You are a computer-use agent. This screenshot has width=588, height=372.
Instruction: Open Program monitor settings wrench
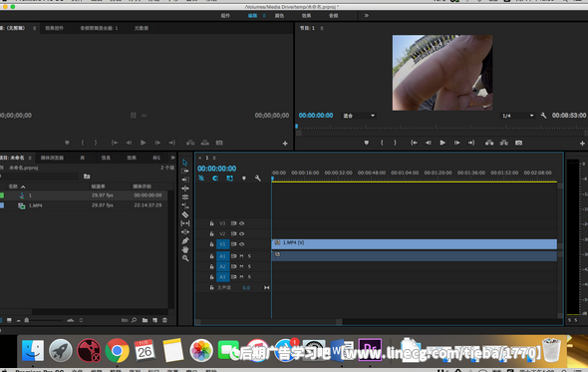543,116
